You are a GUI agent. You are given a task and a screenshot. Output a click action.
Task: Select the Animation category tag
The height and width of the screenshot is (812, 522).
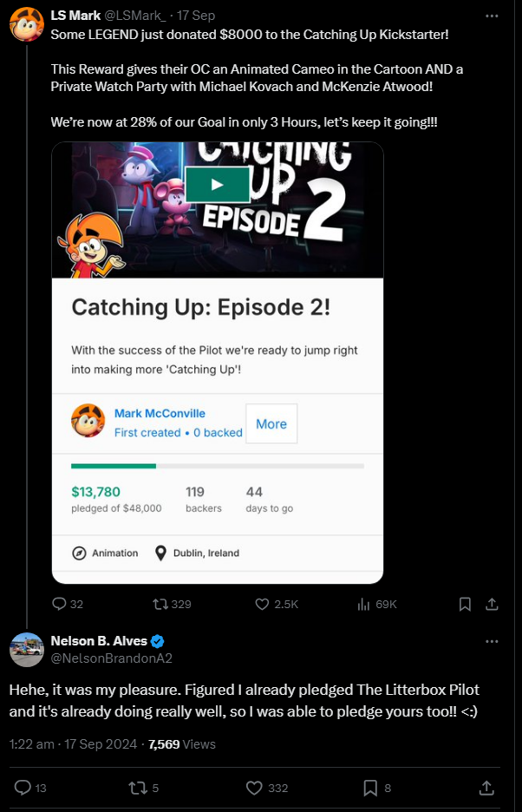click(x=105, y=553)
